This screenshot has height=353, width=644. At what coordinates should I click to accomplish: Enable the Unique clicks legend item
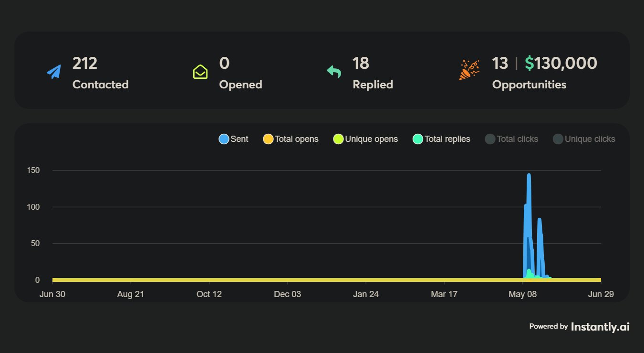pos(584,139)
